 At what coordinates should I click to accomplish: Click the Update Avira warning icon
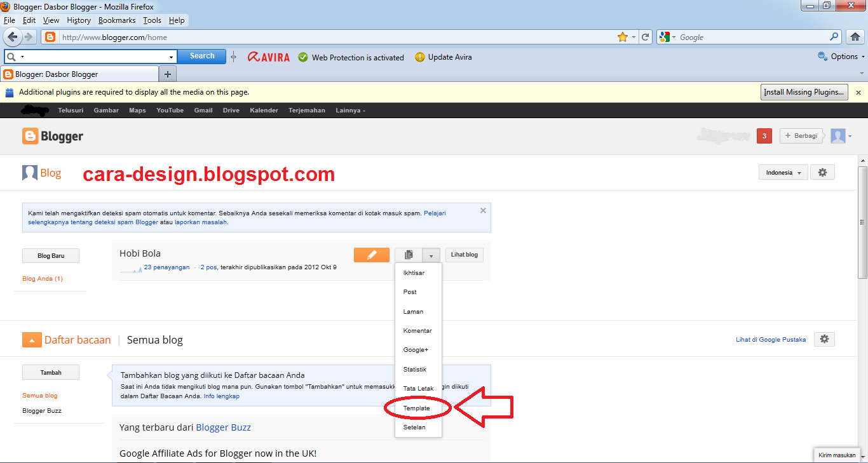pos(419,57)
